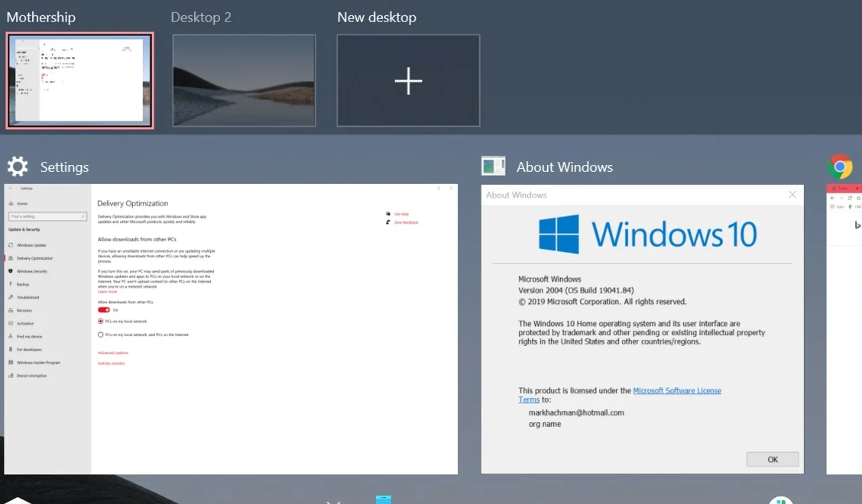
Task: Click the Find a setting search box
Action: 47,217
